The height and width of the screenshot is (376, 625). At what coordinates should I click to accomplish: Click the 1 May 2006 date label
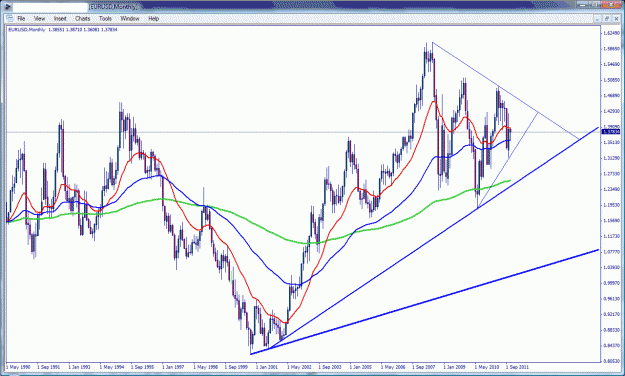pos(393,366)
